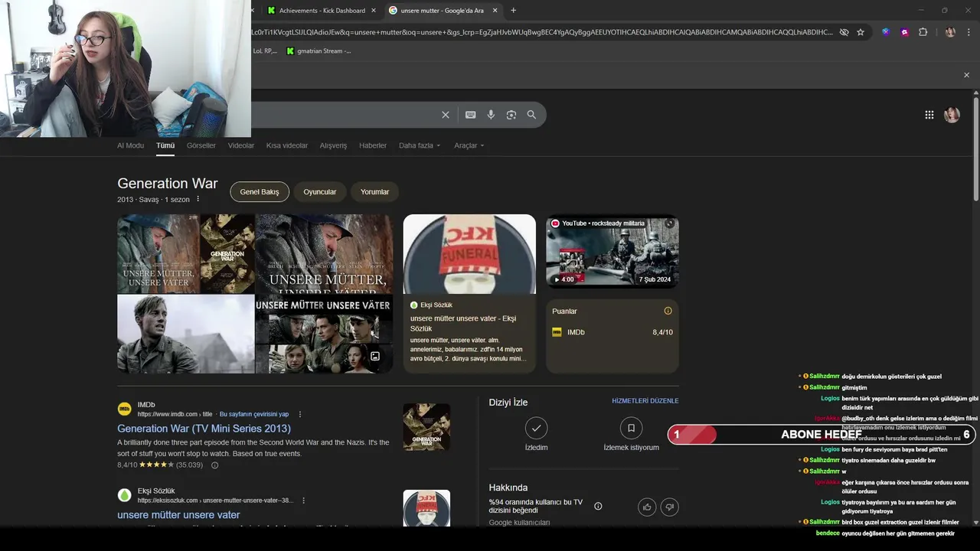
Task: Open the Kısa videolar tab
Action: [x=287, y=145]
